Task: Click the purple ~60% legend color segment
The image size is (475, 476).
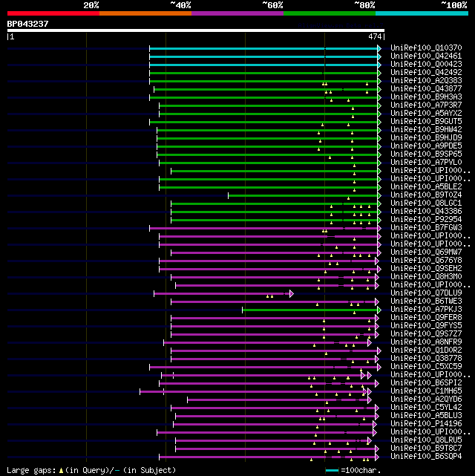Action: coord(237,13)
